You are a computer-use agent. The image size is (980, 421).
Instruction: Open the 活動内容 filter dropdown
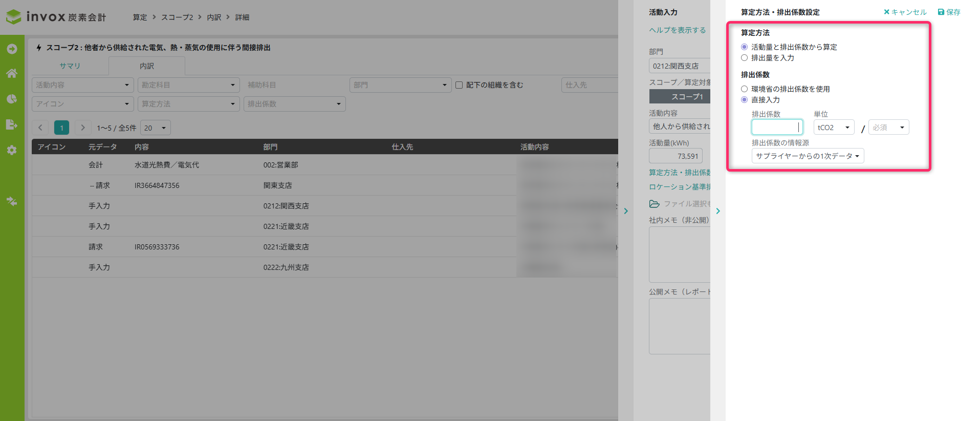(83, 85)
